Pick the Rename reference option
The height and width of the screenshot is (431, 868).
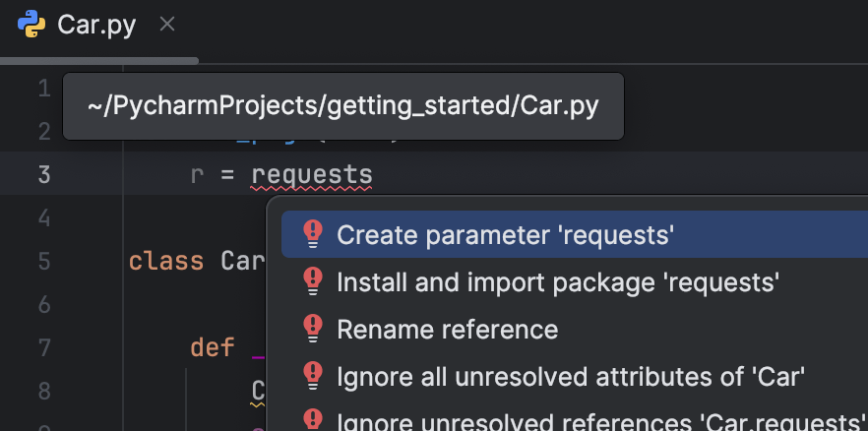[447, 328]
